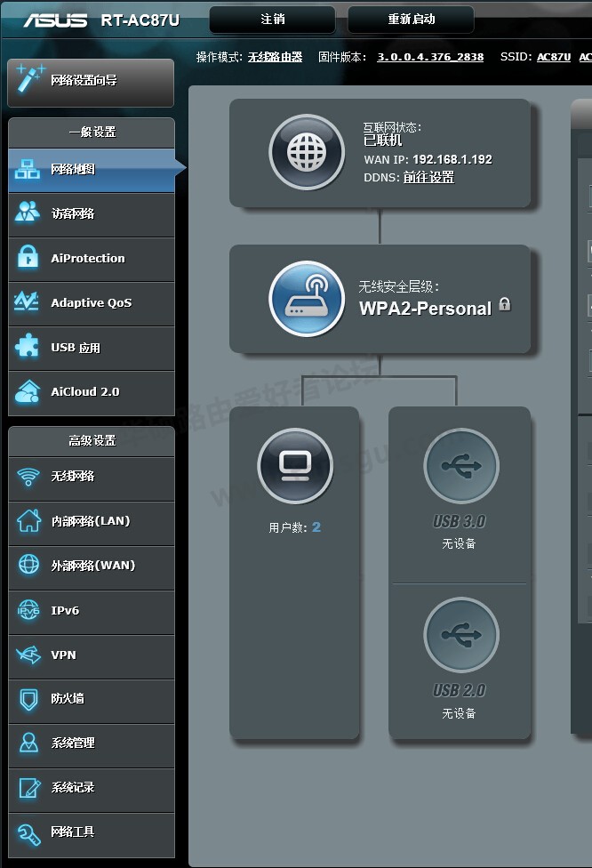Click the Adaptive QoS chart icon
Image resolution: width=592 pixels, height=868 pixels.
(27, 301)
